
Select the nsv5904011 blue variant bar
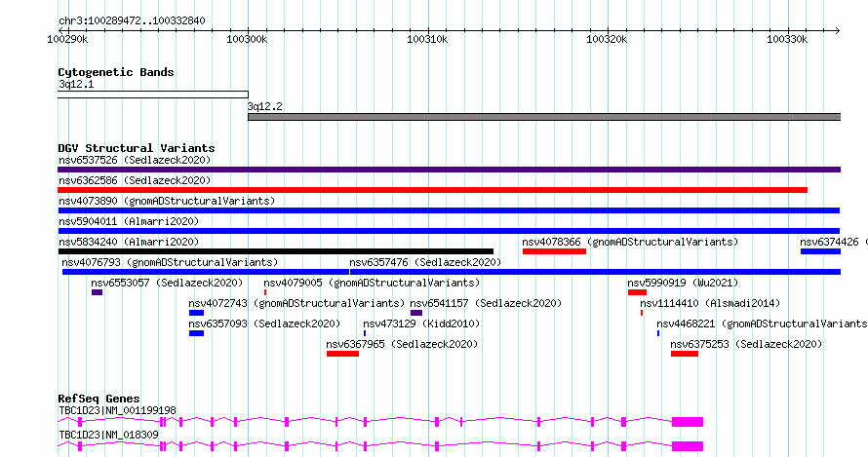pyautogui.click(x=449, y=231)
